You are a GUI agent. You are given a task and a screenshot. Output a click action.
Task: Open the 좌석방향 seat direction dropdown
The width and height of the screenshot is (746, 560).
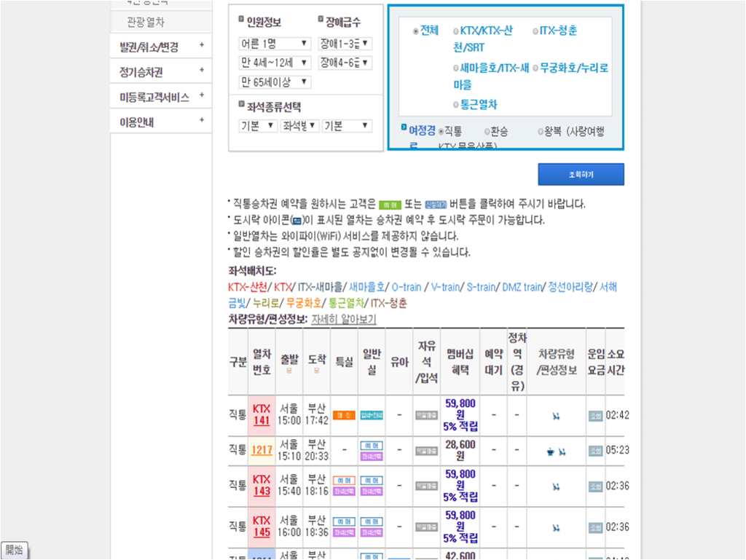tap(299, 126)
